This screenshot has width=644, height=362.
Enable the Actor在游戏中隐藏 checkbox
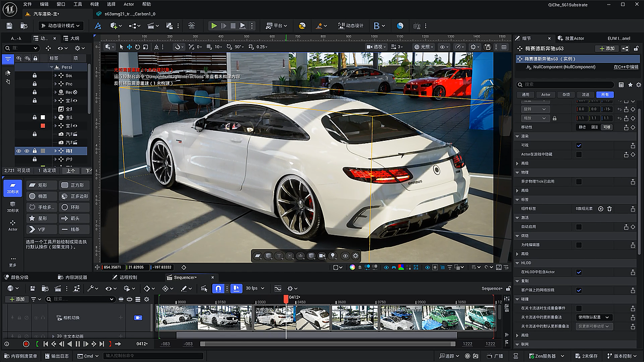click(579, 154)
